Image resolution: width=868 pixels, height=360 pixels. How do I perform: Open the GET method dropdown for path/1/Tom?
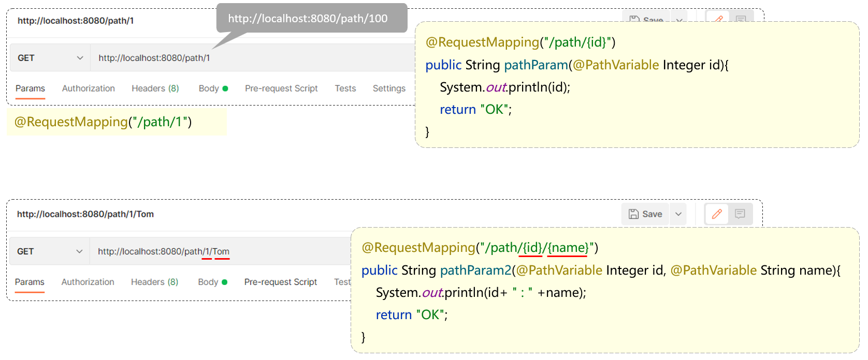coord(50,251)
